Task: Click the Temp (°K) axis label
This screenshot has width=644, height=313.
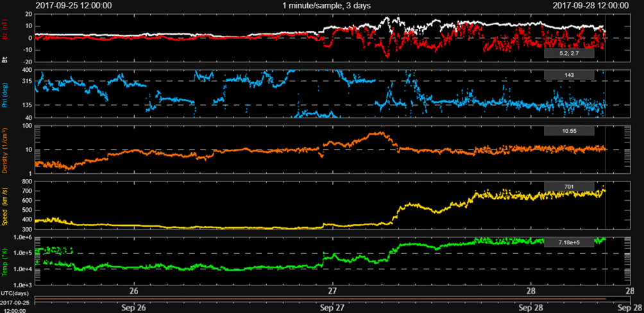Action: 5,260
